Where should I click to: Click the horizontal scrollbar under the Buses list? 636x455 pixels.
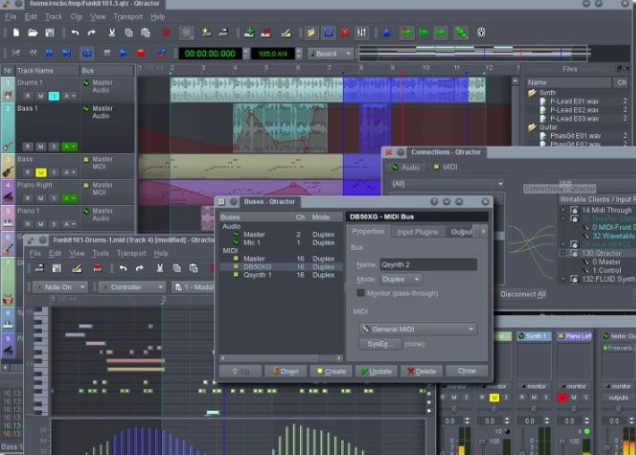(281, 358)
